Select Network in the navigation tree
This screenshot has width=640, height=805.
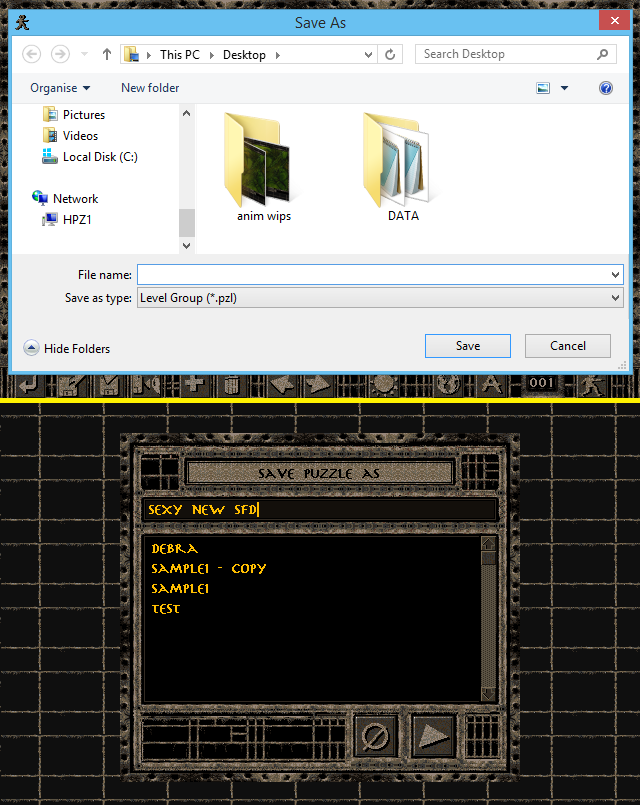coord(65,198)
